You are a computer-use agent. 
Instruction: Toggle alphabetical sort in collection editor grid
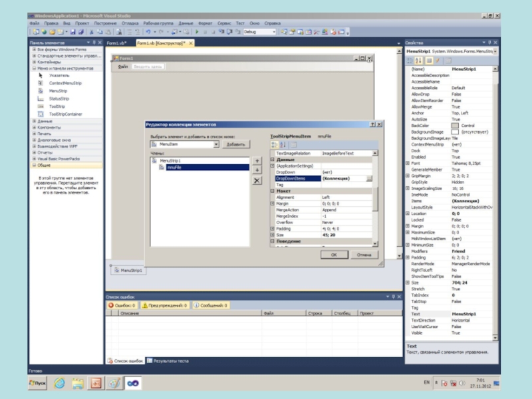[x=283, y=145]
